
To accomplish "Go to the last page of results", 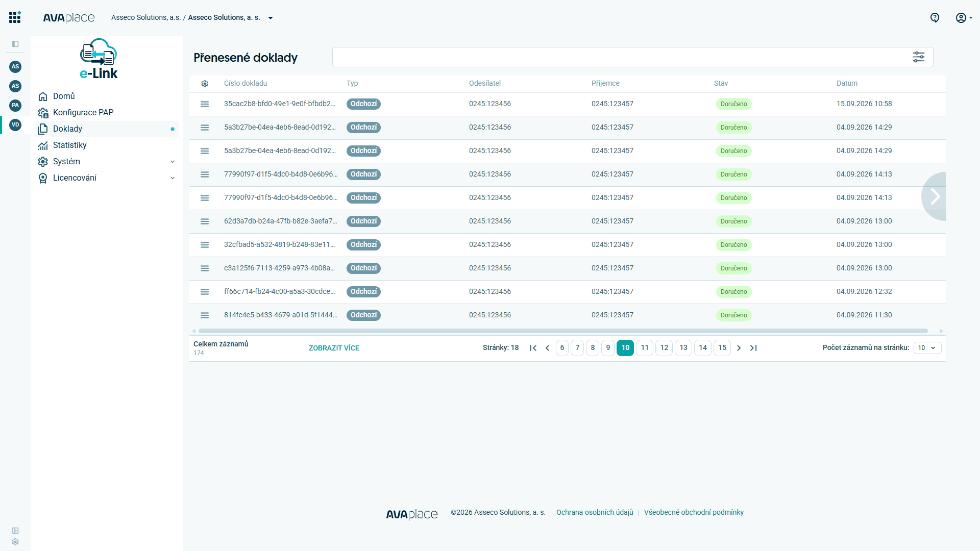I will (753, 348).
